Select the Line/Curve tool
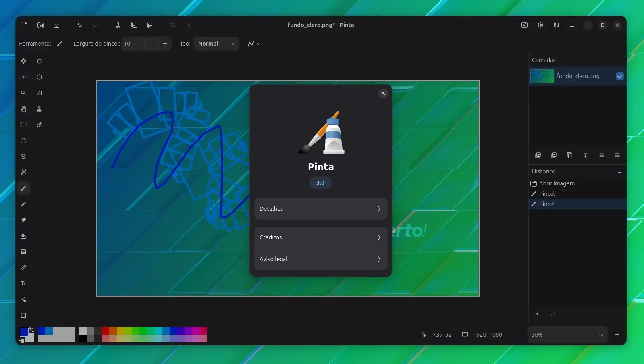644x364 pixels. pos(23,299)
